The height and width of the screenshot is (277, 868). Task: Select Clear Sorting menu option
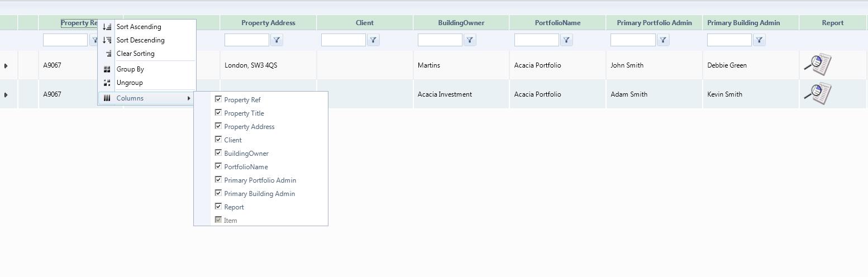tap(135, 54)
